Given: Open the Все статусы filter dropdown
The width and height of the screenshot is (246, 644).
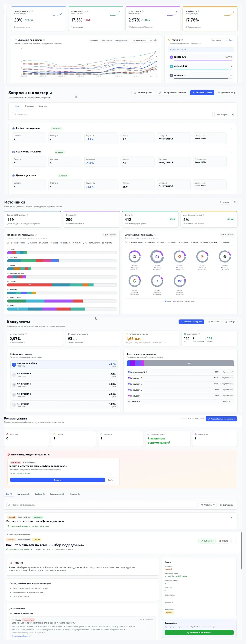Looking at the screenshot, I should (224, 115).
